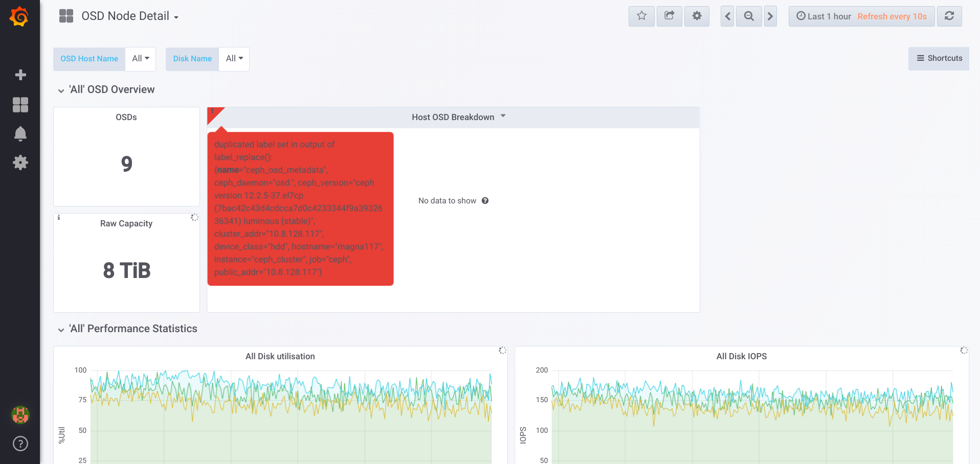Open the Shortcuts menu
The height and width of the screenshot is (464, 980).
coord(939,58)
